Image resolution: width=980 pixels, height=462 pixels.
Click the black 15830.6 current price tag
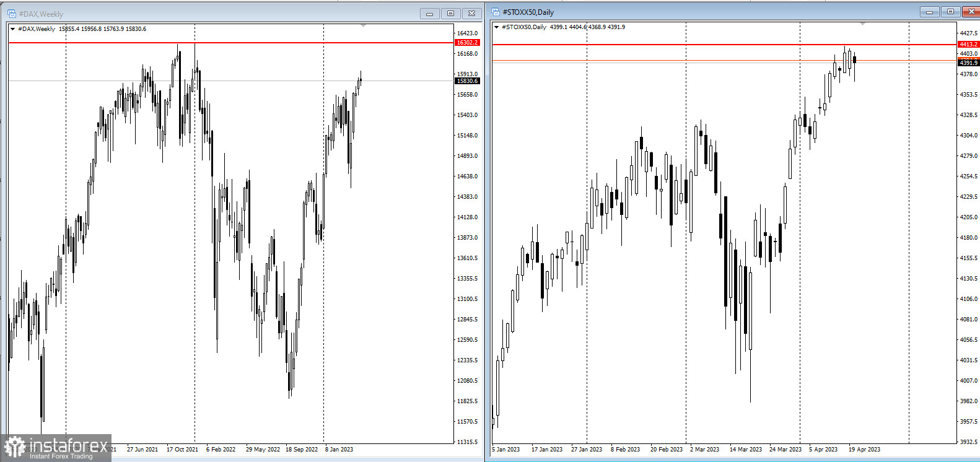pos(467,81)
